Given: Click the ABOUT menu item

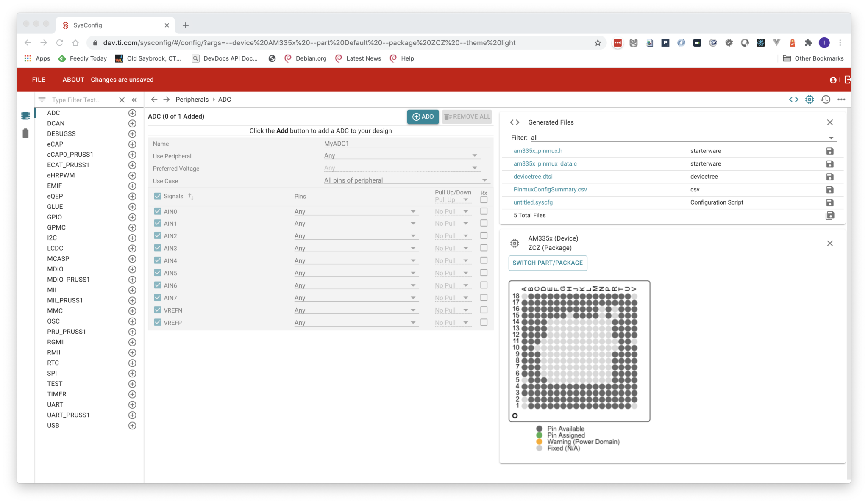Looking at the screenshot, I should click(73, 80).
